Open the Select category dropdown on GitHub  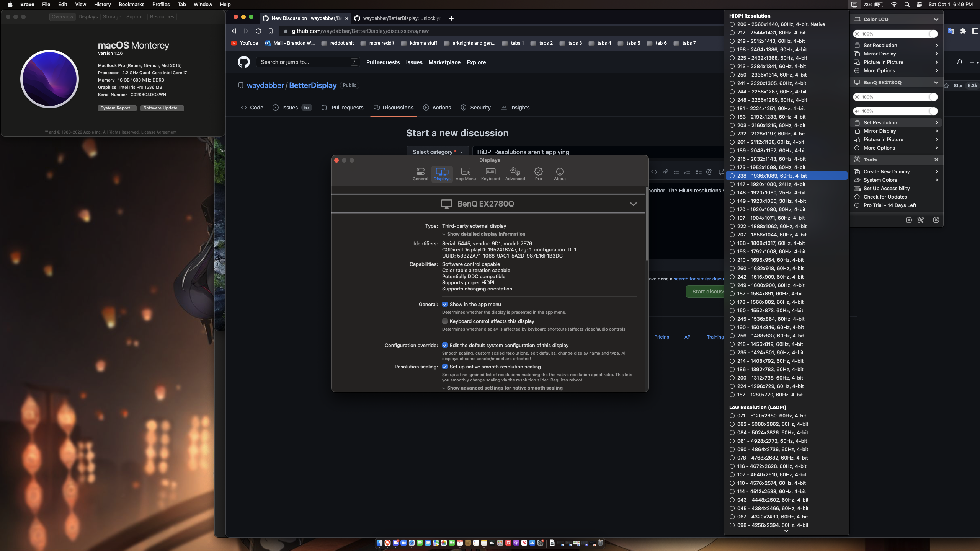click(x=438, y=152)
